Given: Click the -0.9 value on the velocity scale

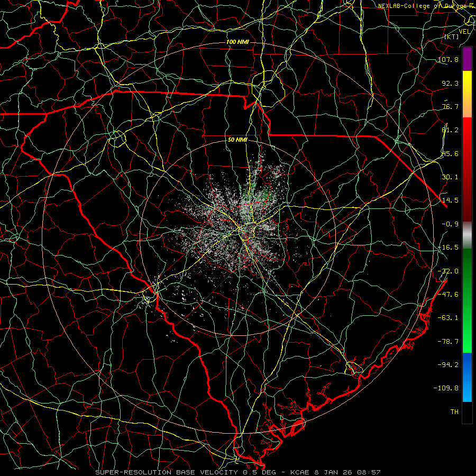Looking at the screenshot, I should (x=450, y=224).
